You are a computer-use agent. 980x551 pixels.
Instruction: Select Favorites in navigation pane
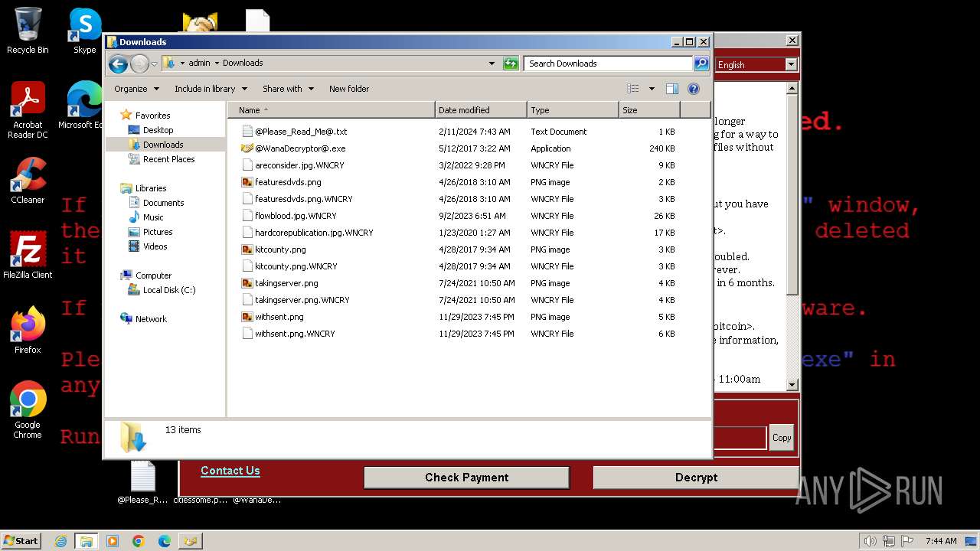[x=152, y=116]
